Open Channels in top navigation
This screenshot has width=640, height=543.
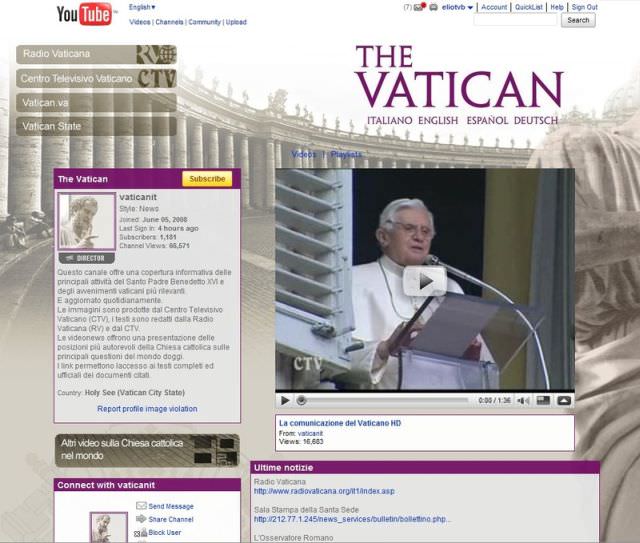coord(169,22)
